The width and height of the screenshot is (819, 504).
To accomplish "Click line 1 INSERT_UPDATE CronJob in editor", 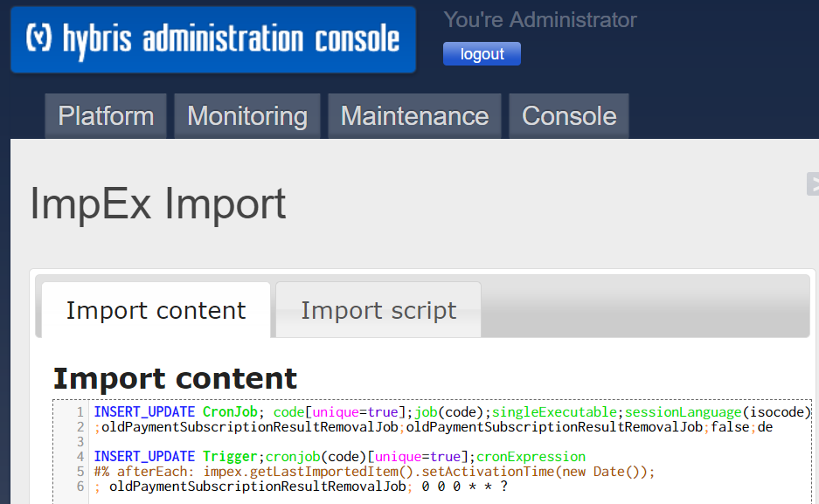I will (x=453, y=412).
